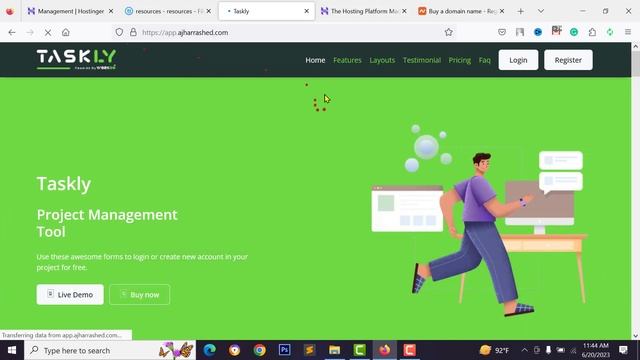
Task: Open the Testimonial nav link
Action: (x=422, y=60)
